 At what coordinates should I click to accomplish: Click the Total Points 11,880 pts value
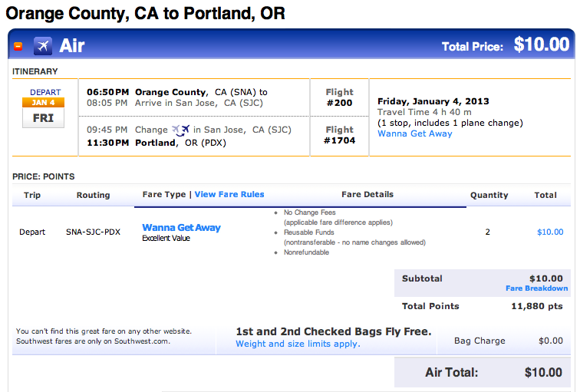point(537,306)
